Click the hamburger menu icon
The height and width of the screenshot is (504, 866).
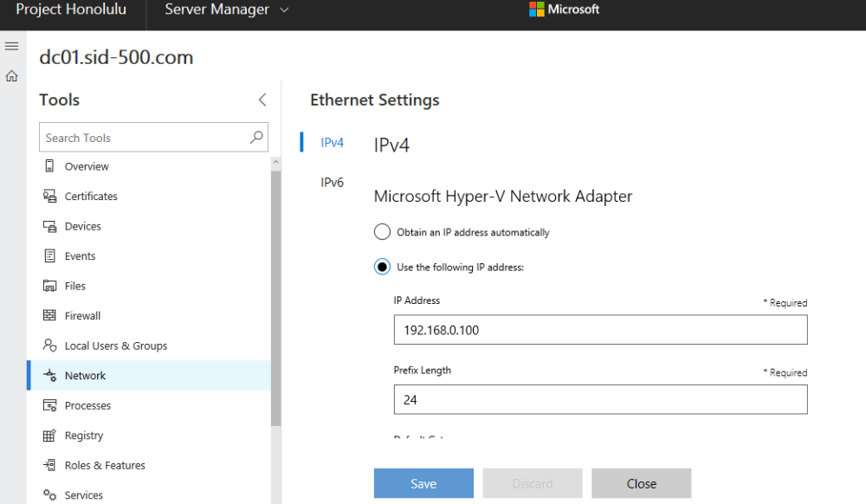click(12, 46)
